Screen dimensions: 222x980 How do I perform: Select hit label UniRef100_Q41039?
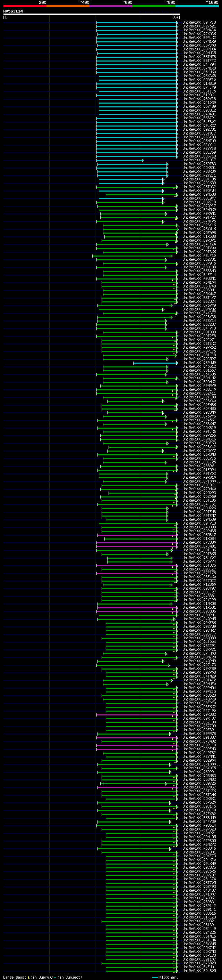click(199, 103)
